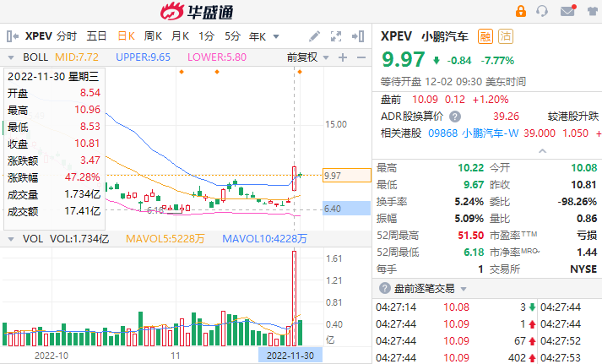Open the mail envelope with red dot

(568, 10)
